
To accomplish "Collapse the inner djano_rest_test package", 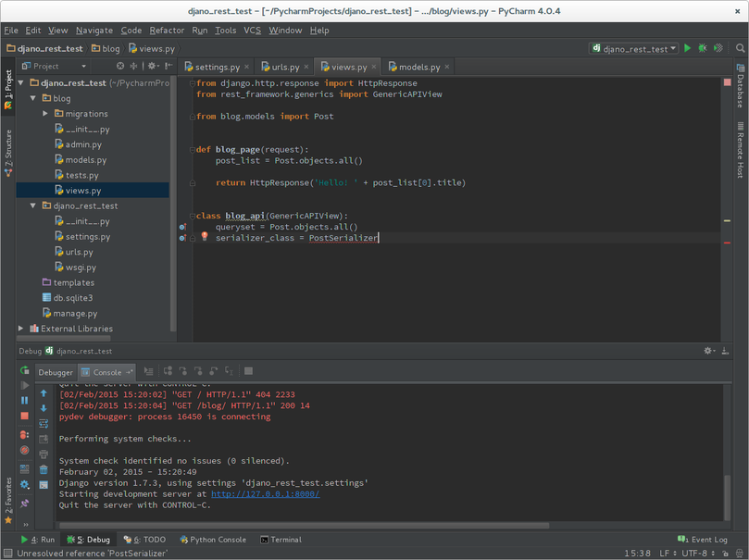I will click(33, 205).
